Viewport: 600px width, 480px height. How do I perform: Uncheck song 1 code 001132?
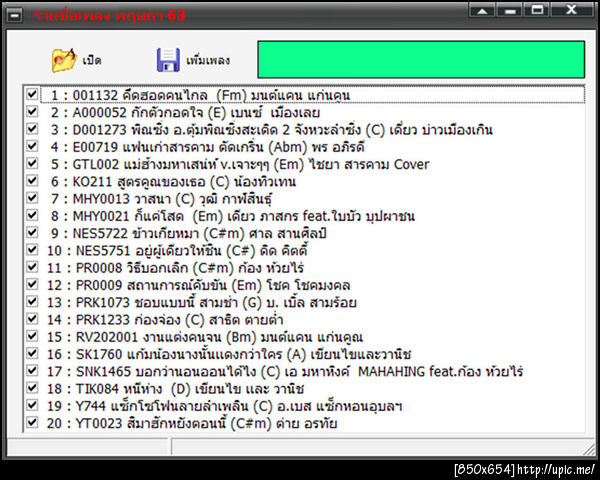point(32,94)
